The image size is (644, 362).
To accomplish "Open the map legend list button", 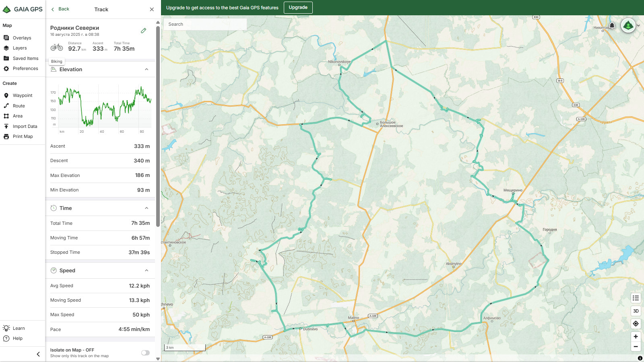I will 636,298.
